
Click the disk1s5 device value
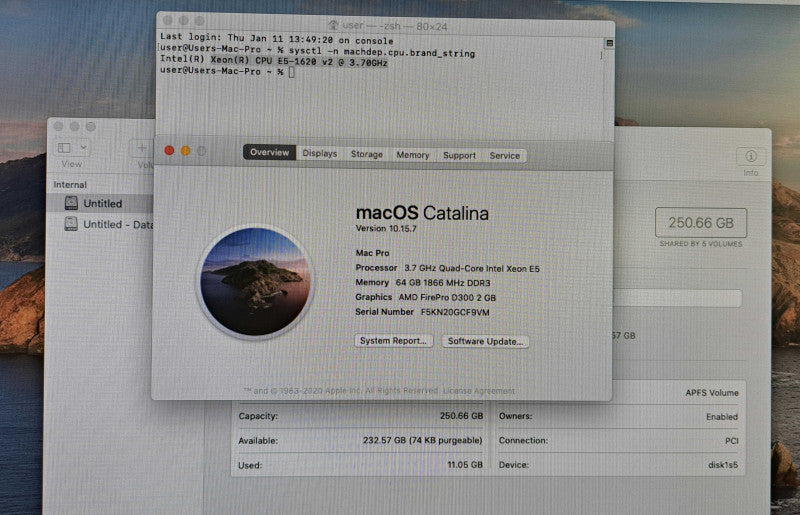coord(723,465)
